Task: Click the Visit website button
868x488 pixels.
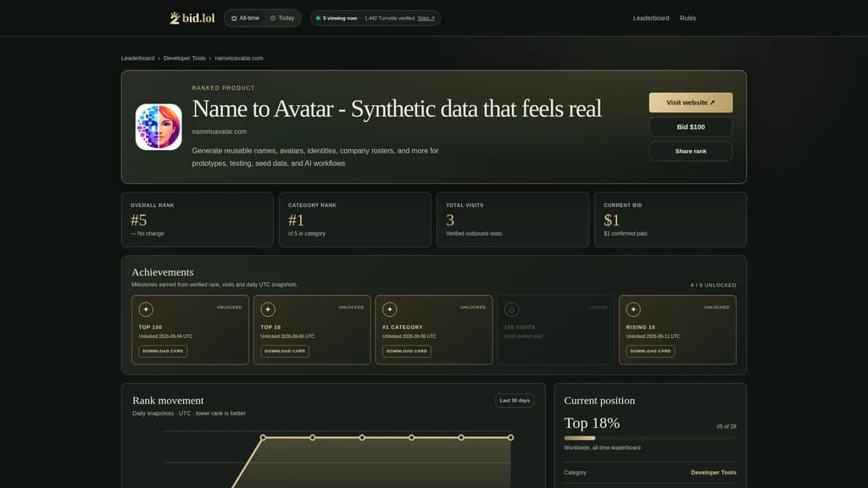Action: click(x=691, y=103)
